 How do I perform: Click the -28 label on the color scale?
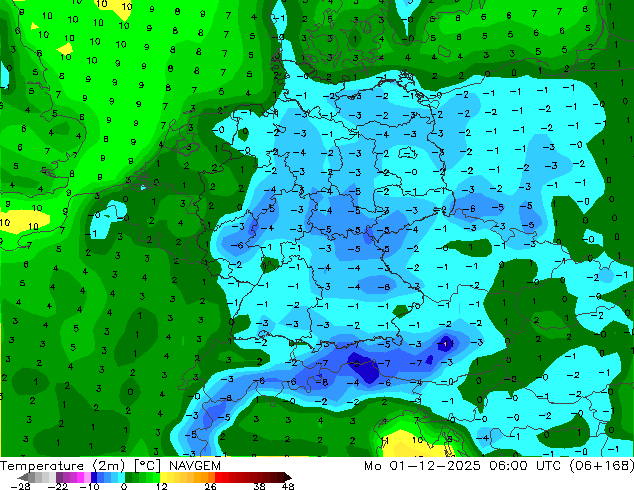(x=20, y=486)
